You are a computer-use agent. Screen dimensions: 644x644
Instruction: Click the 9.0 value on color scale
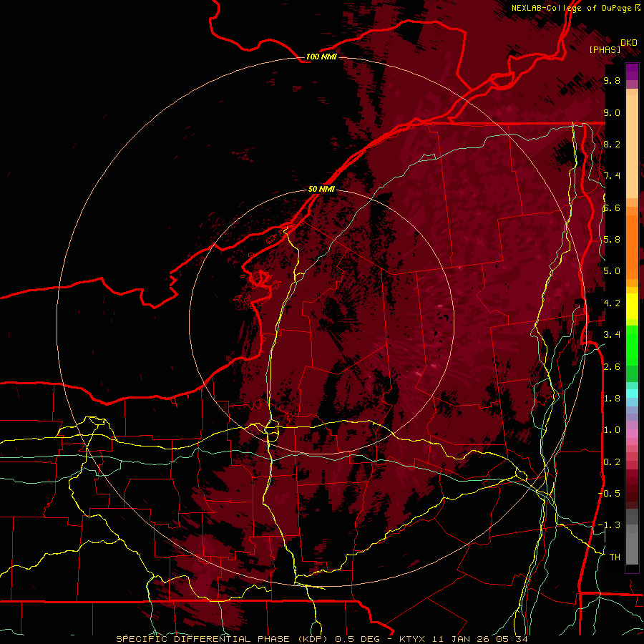point(612,113)
